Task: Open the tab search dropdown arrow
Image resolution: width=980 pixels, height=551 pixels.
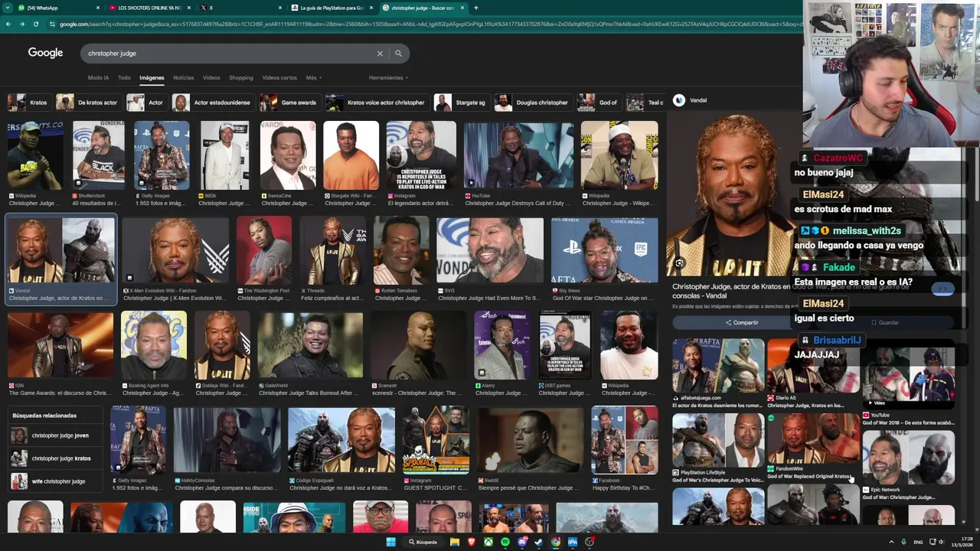Action: pos(8,8)
